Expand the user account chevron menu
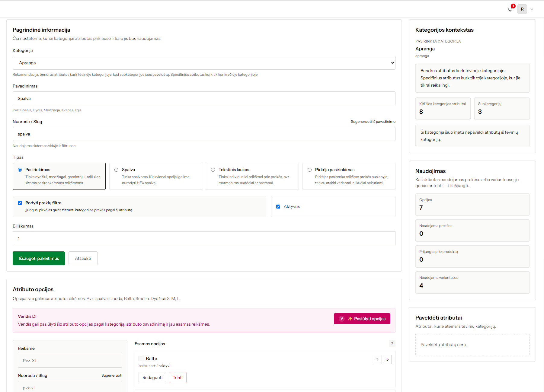 point(532,9)
